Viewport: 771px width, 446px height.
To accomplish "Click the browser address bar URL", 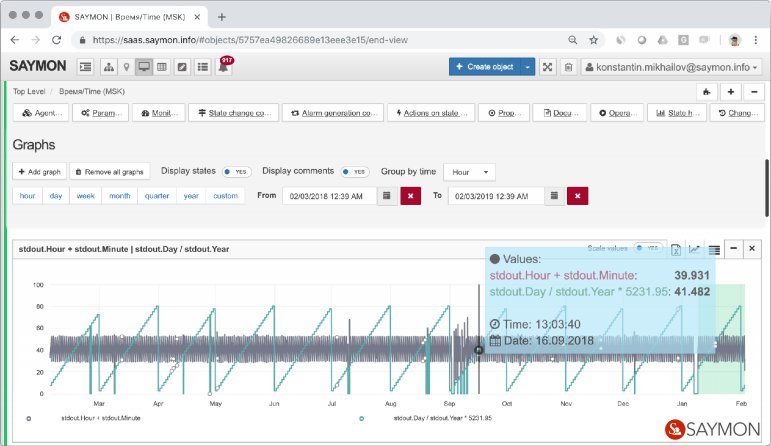I will coord(250,40).
